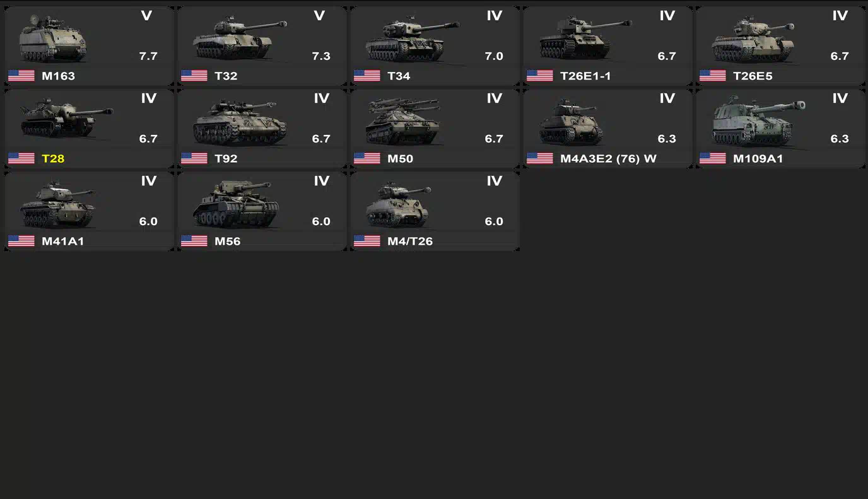Select the T26E1-1 tank picture

coord(585,39)
